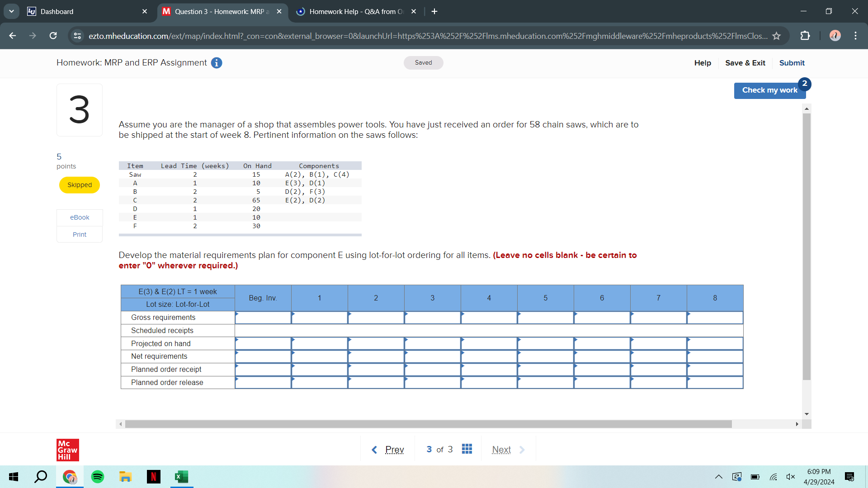Expand hidden icons in system tray
Image resolution: width=868 pixels, height=488 pixels.
click(x=718, y=477)
